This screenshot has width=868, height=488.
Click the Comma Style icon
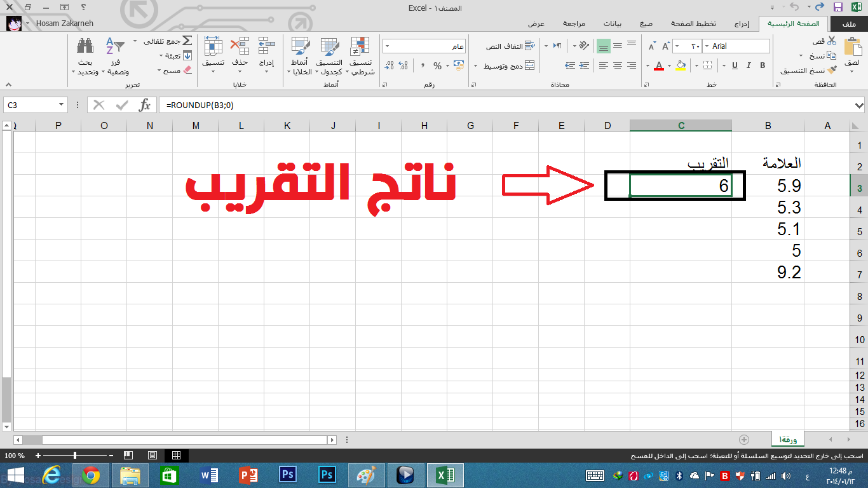(x=422, y=65)
